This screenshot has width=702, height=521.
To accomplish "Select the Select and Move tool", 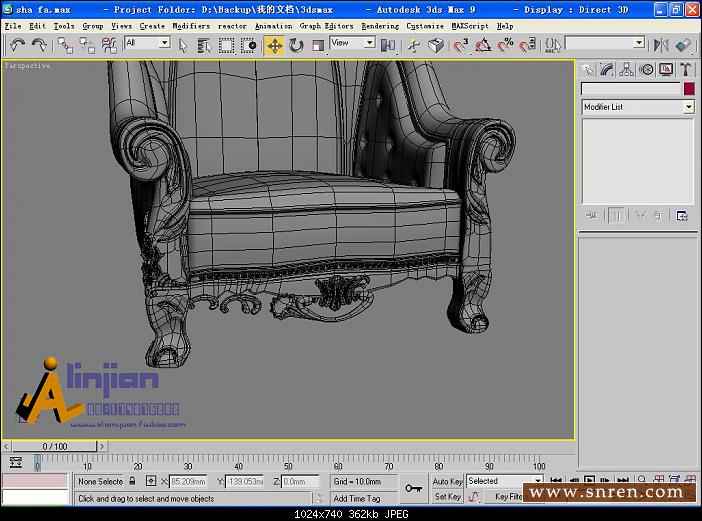I will [274, 45].
